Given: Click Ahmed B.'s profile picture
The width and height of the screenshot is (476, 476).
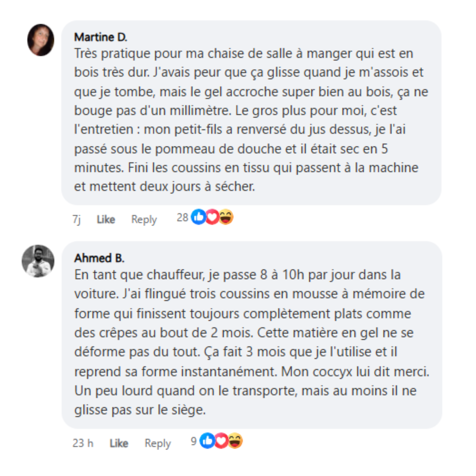Looking at the screenshot, I should click(x=38, y=261).
